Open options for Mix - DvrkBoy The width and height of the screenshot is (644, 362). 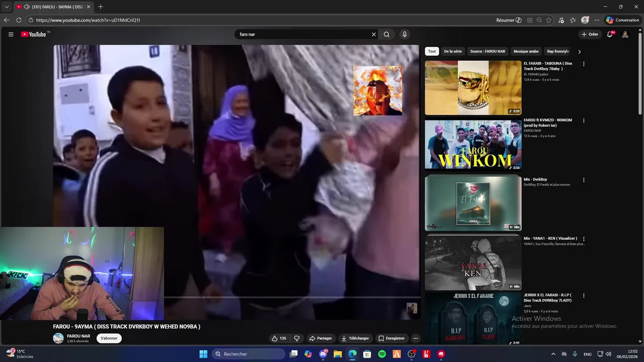tap(584, 179)
